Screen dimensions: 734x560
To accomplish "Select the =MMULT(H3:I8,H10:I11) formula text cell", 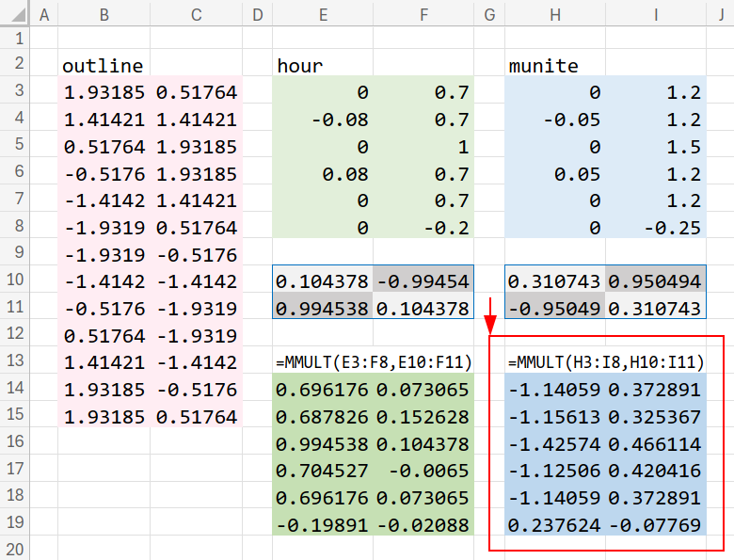I will point(606,362).
